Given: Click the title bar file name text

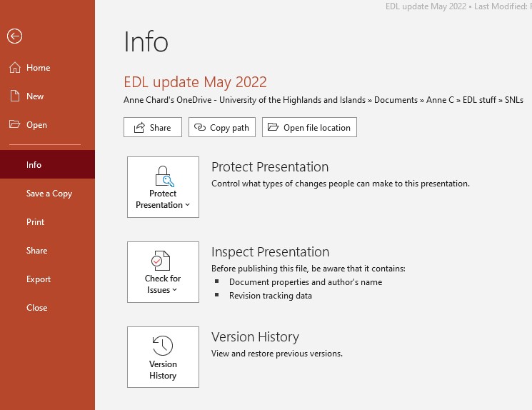Looking at the screenshot, I should tap(426, 6).
